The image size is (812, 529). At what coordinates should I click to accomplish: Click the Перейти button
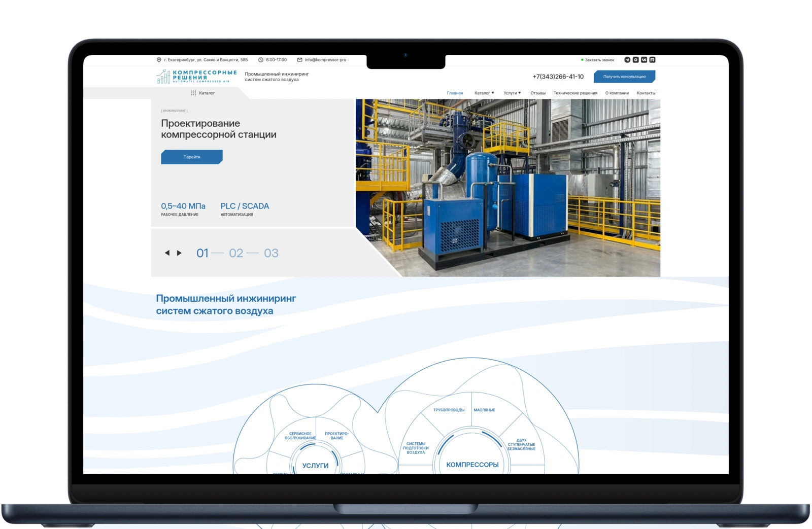(192, 157)
